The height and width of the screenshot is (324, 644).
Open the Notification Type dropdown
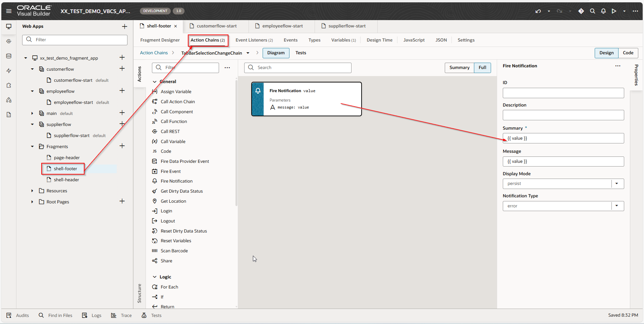(x=616, y=206)
